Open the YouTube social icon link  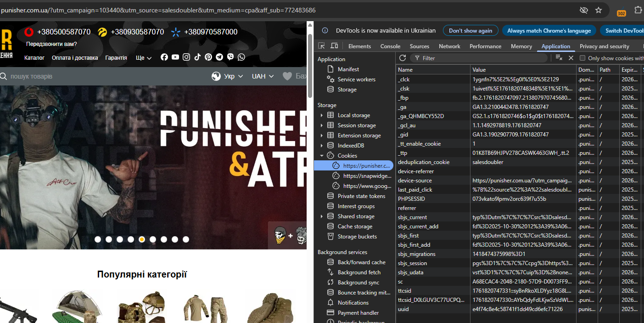175,57
